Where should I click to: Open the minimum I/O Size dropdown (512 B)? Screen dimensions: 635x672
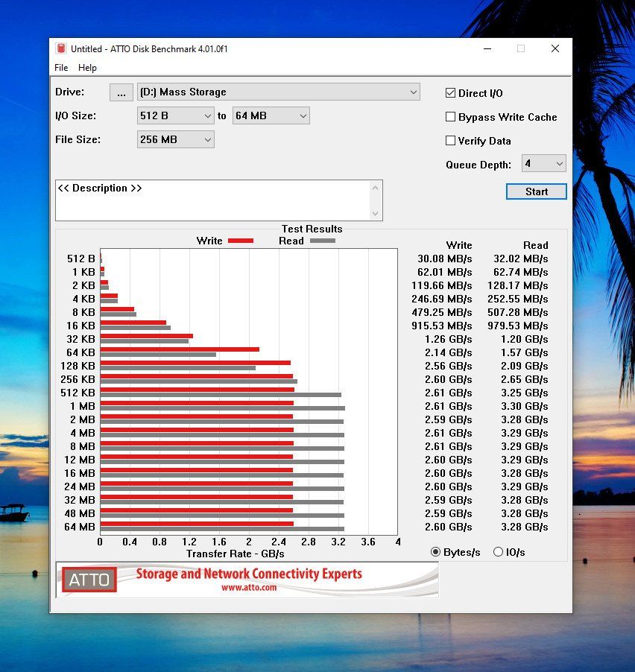click(175, 115)
